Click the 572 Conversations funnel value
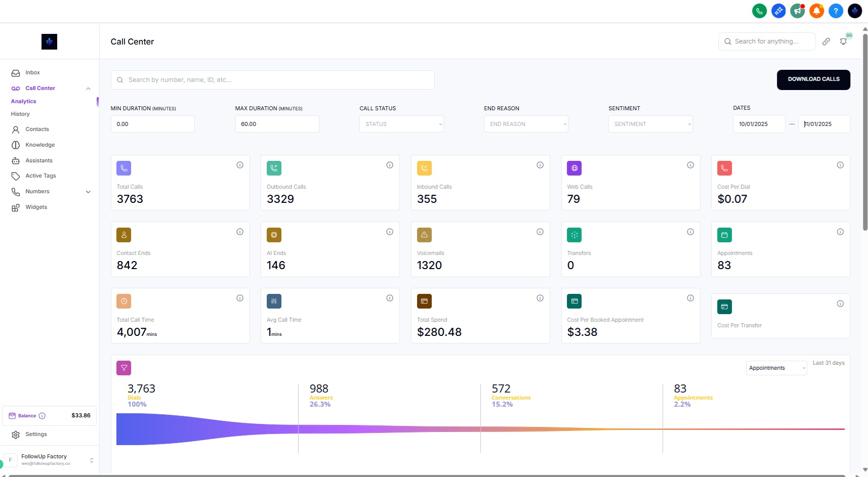 point(501,388)
